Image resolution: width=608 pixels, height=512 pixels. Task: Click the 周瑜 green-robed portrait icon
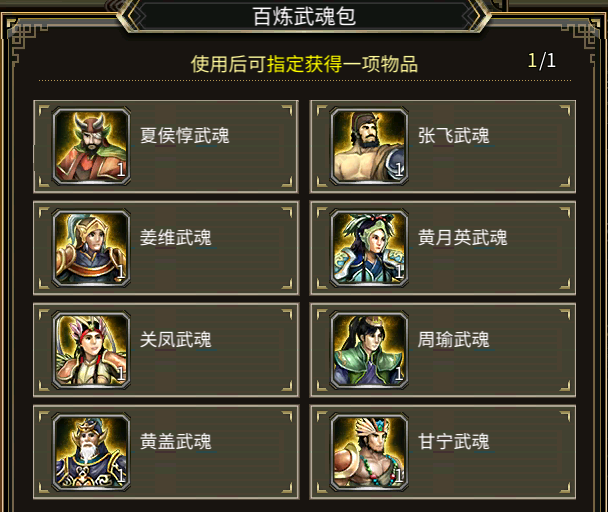[x=369, y=350]
